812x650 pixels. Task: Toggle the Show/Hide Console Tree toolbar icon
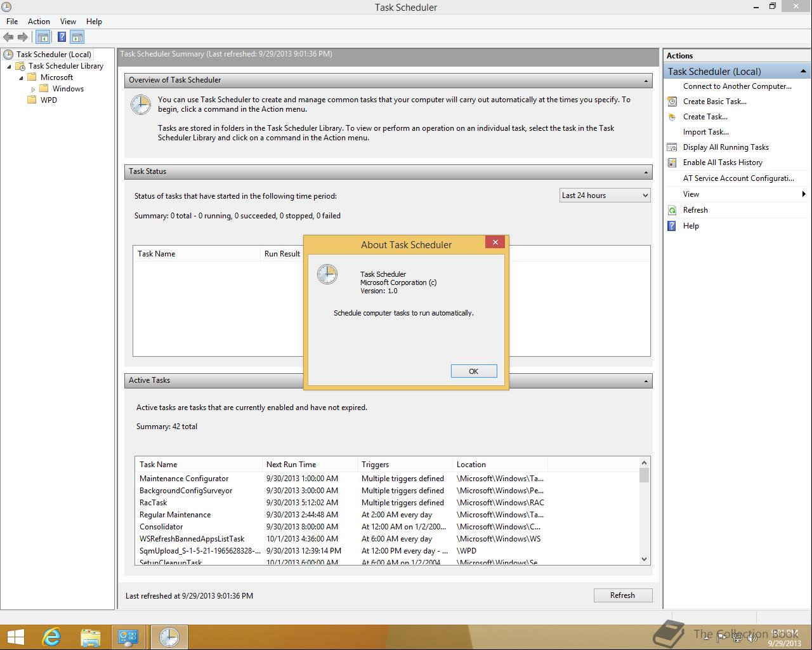pos(43,37)
